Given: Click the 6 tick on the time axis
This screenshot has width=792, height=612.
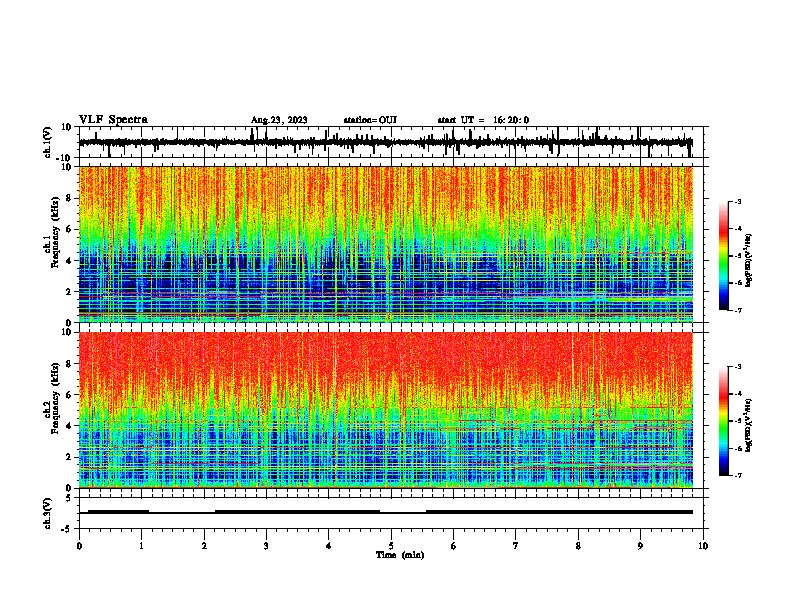Looking at the screenshot, I should [x=453, y=546].
